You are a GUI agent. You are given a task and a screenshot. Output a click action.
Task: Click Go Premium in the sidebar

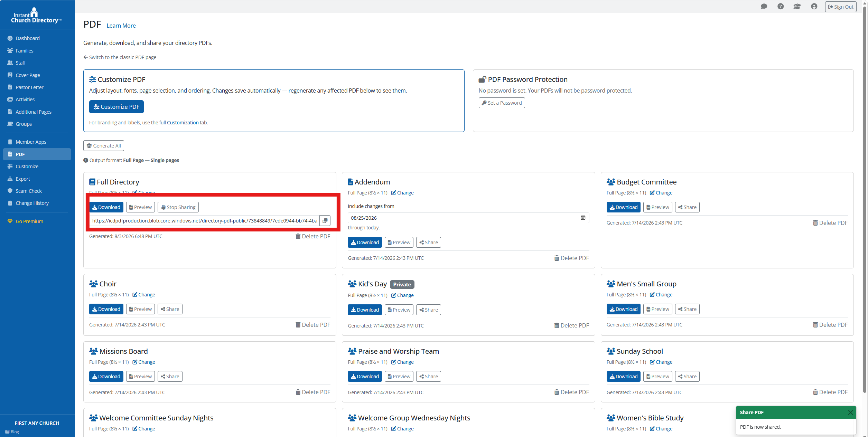[37, 221]
